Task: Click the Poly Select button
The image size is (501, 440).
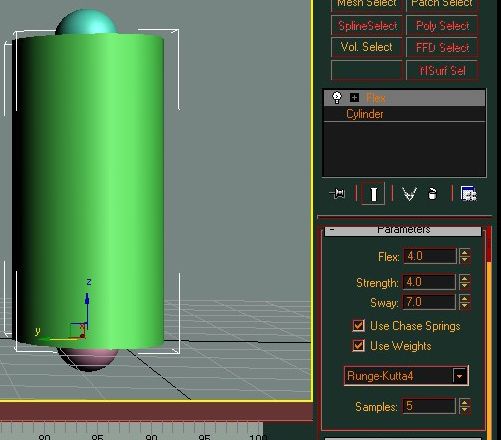Action: pyautogui.click(x=442, y=26)
